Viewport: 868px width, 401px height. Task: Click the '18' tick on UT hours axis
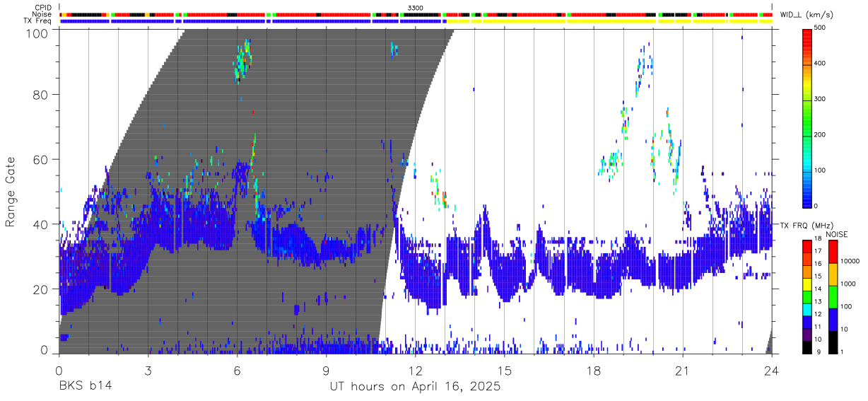pyautogui.click(x=593, y=369)
